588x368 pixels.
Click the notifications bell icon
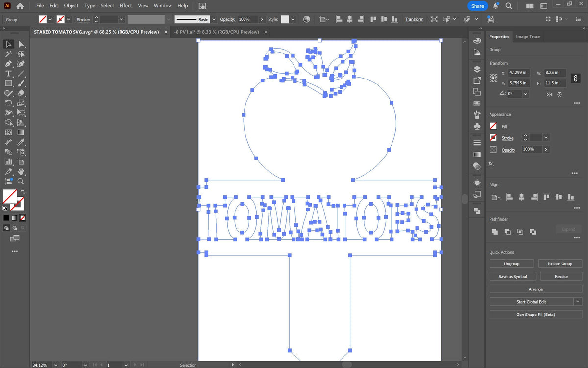pos(495,6)
